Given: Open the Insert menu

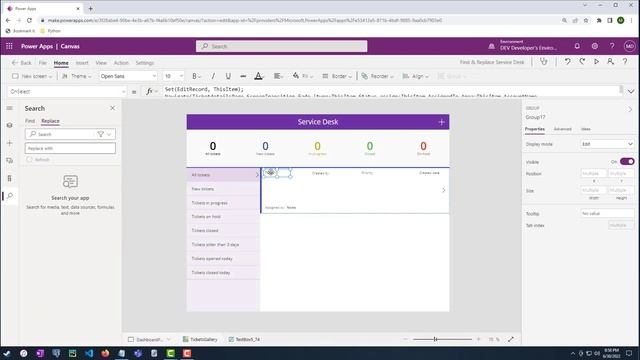Looking at the screenshot, I should click(82, 63).
